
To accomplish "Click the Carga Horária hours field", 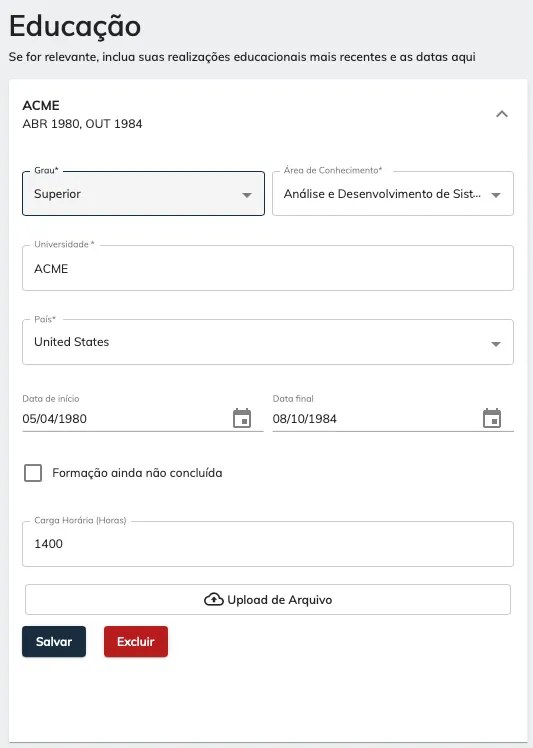I will pos(268,544).
